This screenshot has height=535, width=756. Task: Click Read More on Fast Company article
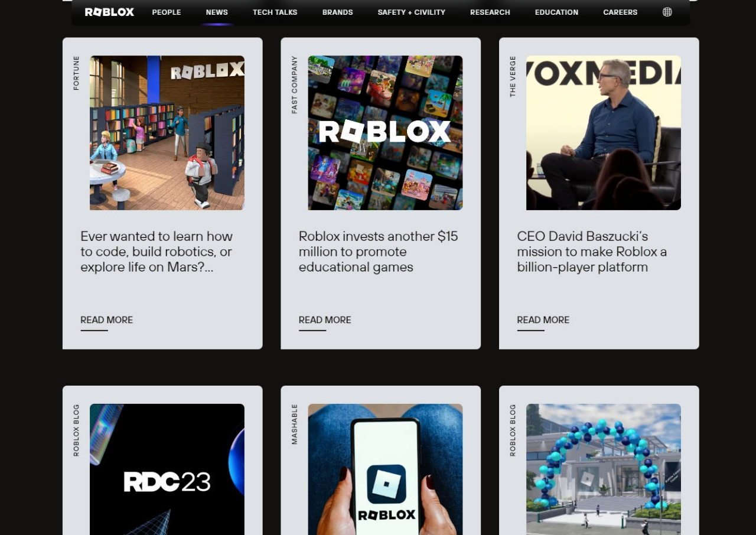point(325,320)
